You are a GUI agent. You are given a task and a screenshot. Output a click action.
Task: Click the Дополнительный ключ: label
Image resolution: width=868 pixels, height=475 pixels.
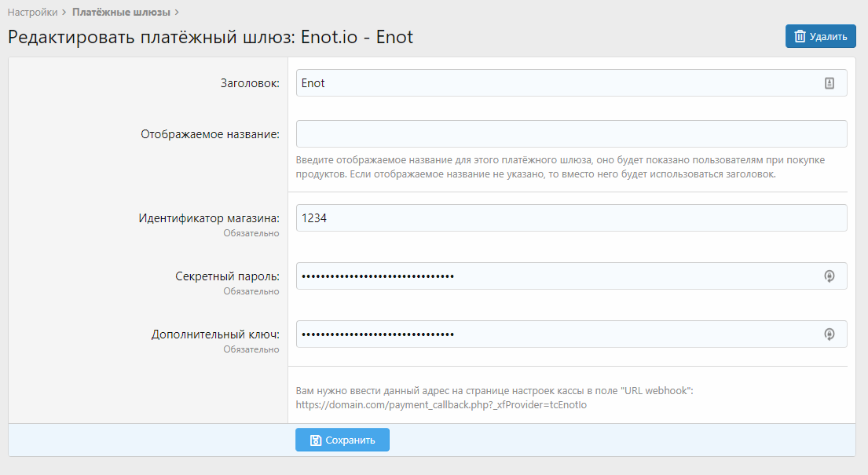point(215,334)
